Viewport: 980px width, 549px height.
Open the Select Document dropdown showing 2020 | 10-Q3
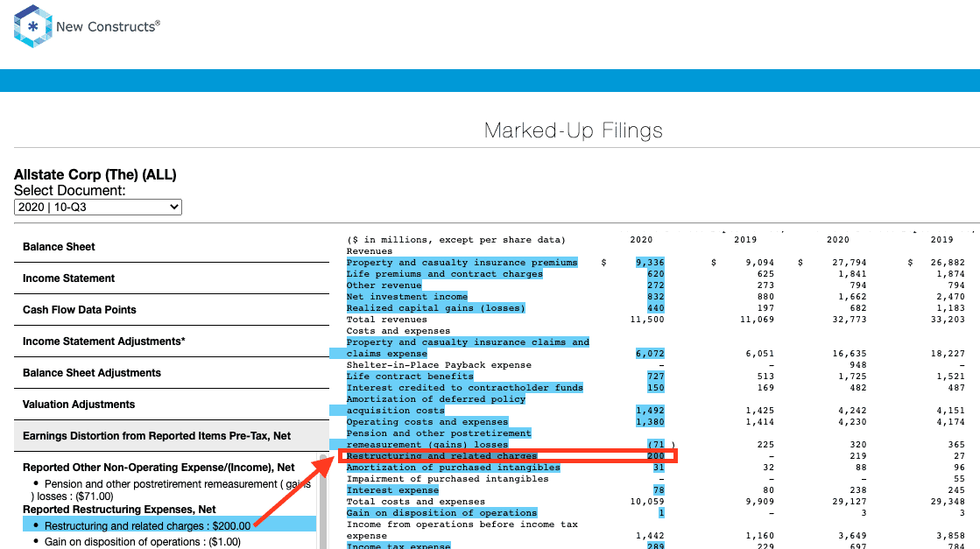click(98, 207)
